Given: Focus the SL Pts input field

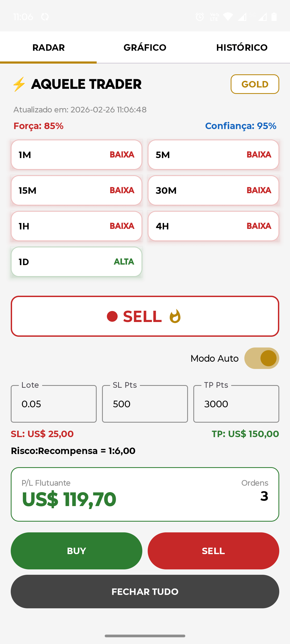Looking at the screenshot, I should coord(145,404).
